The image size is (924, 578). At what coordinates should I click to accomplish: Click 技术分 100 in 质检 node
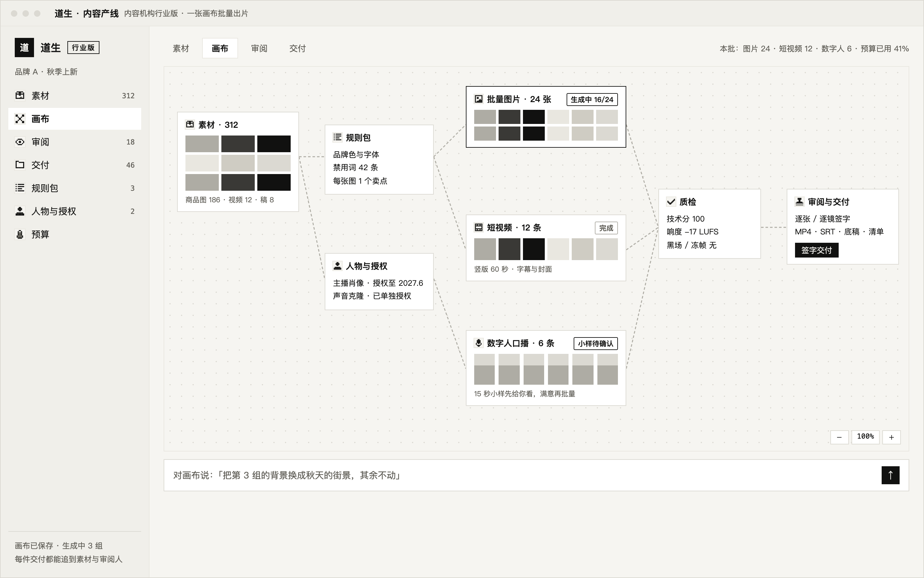coord(685,219)
